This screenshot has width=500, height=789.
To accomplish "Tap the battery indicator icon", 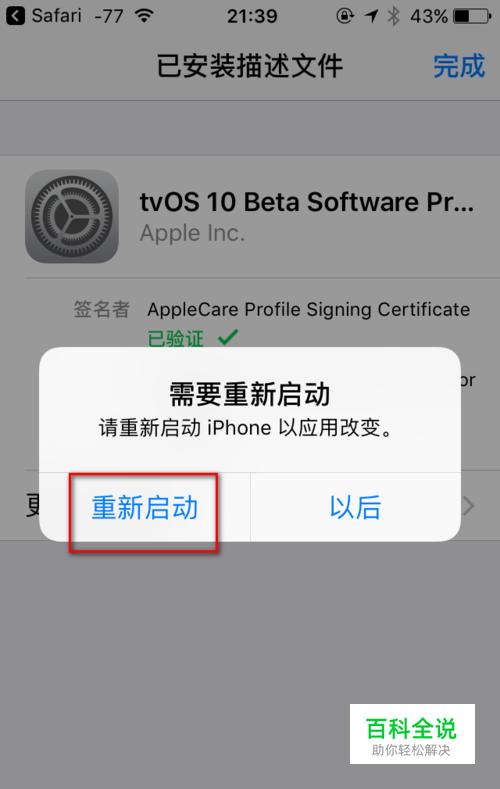I will [472, 16].
